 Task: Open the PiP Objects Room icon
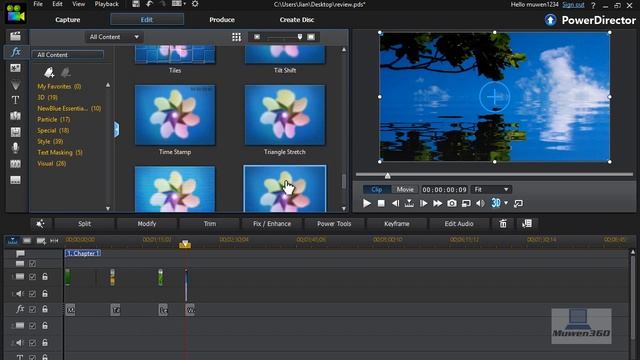[16, 68]
